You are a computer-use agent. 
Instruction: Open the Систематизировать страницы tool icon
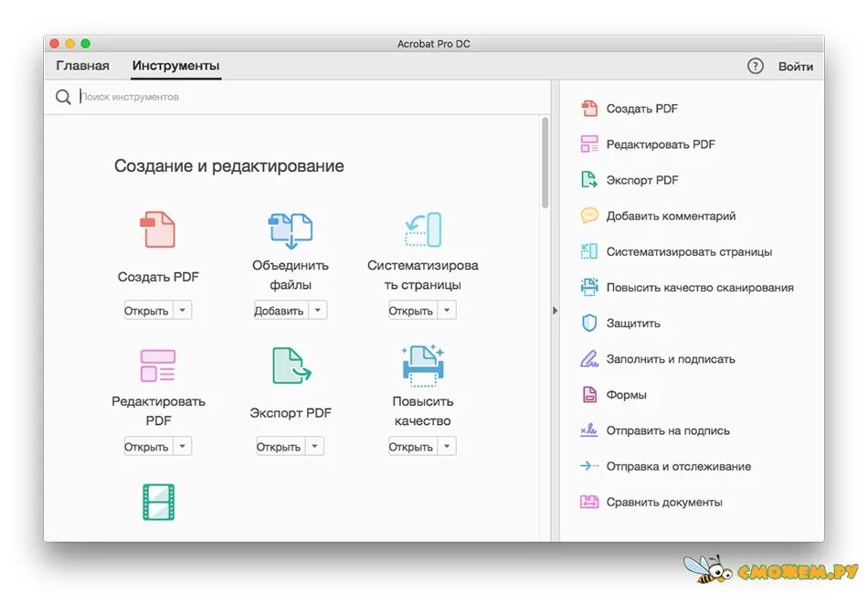tap(421, 229)
